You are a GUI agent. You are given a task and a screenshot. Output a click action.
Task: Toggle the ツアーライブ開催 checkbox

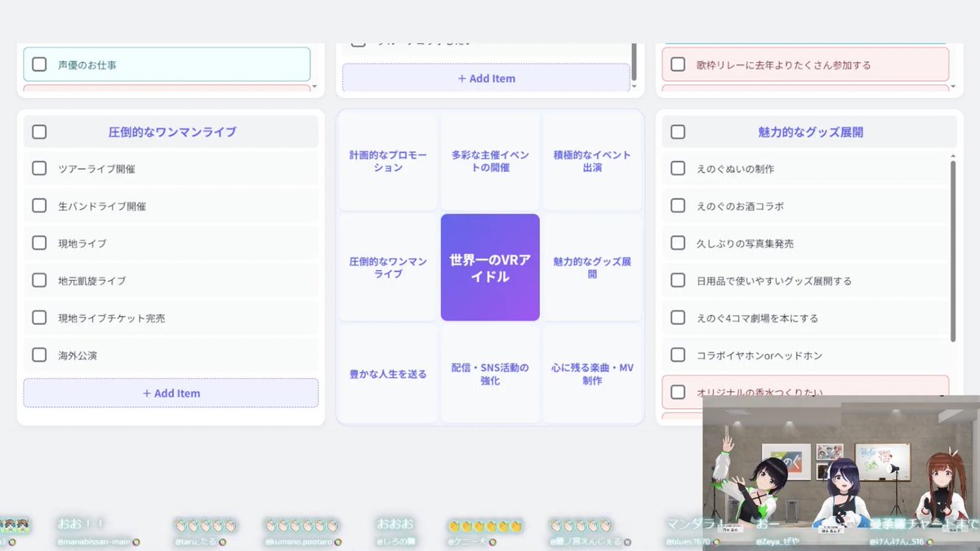(38, 168)
